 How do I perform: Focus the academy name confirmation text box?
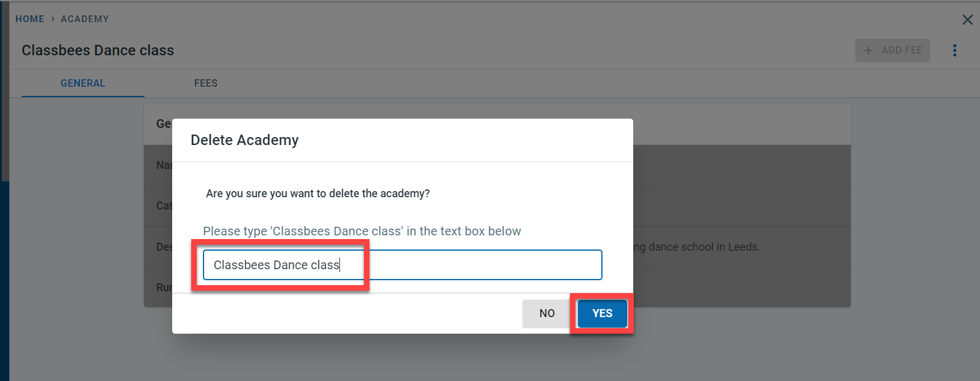tap(430, 265)
